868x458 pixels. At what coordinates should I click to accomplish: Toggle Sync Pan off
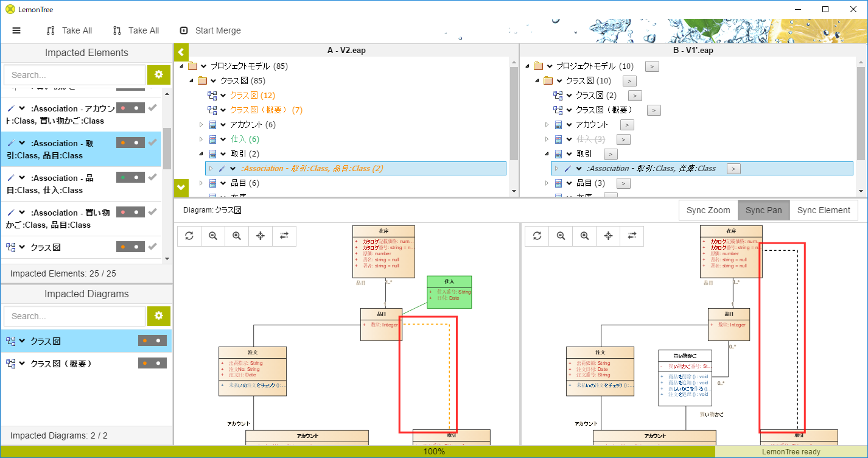[x=763, y=210]
